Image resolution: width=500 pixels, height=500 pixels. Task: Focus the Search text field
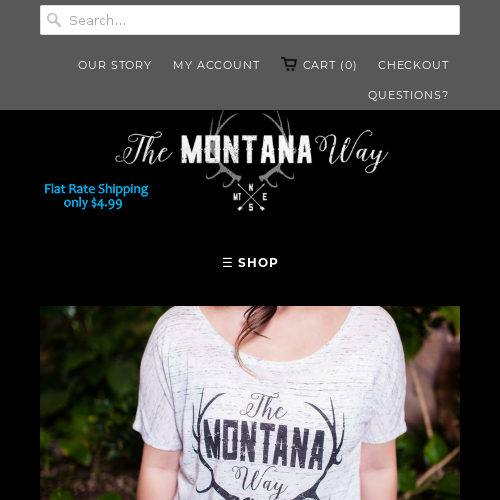(x=250, y=20)
